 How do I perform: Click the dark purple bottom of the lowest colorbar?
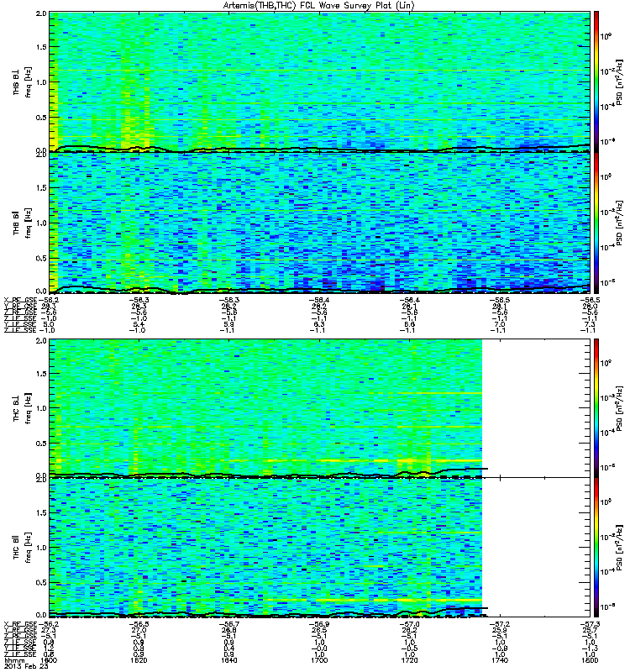(x=596, y=612)
